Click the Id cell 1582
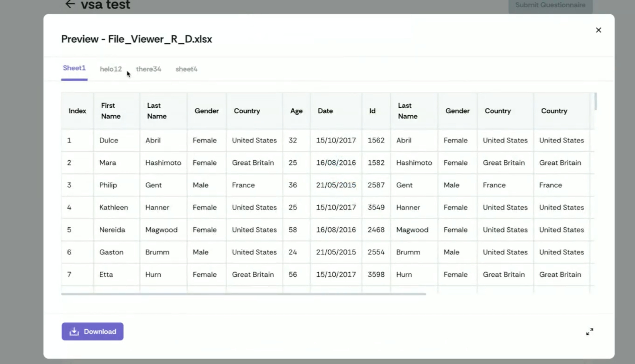Image resolution: width=635 pixels, height=364 pixels. pos(376,163)
